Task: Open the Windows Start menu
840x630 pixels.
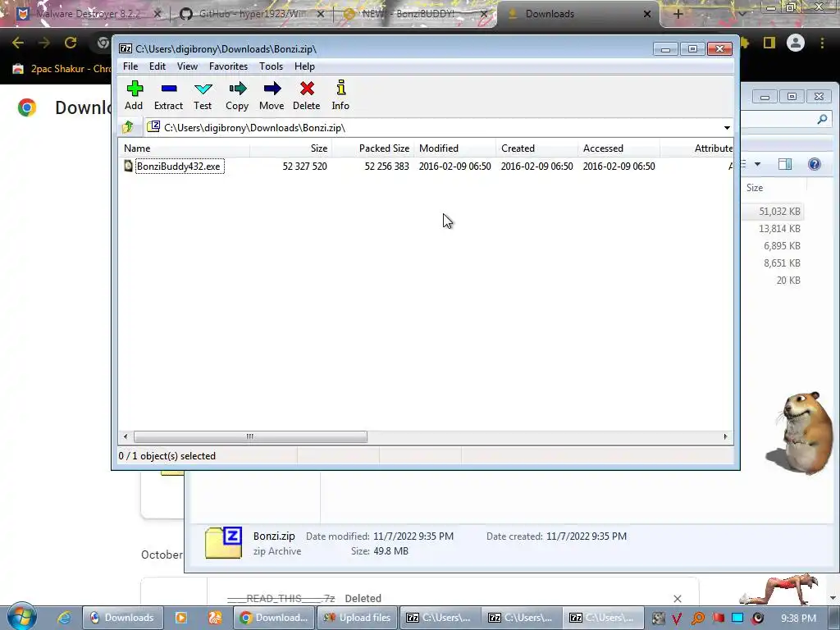Action: coord(22,616)
